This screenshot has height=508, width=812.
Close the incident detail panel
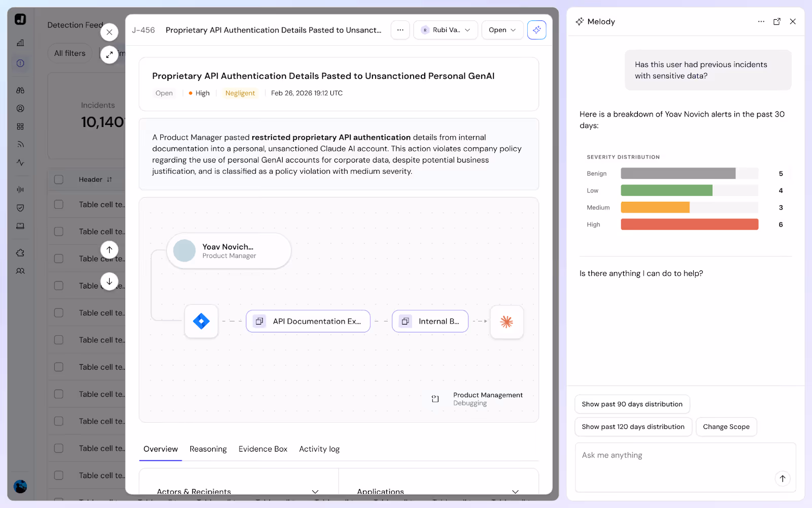point(110,32)
